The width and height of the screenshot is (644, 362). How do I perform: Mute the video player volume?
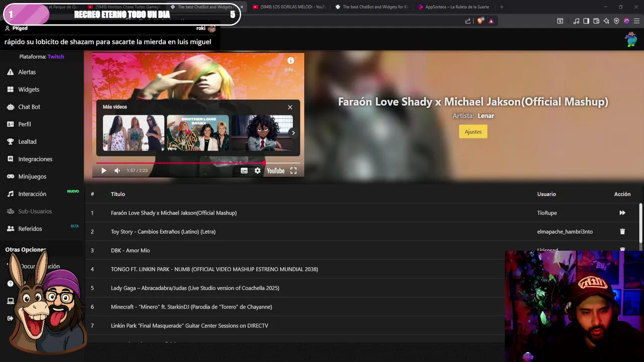(117, 170)
